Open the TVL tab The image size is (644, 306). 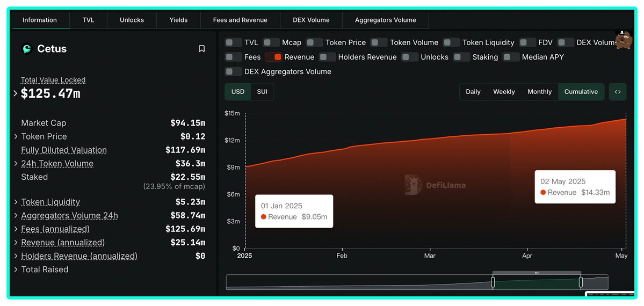(88, 20)
